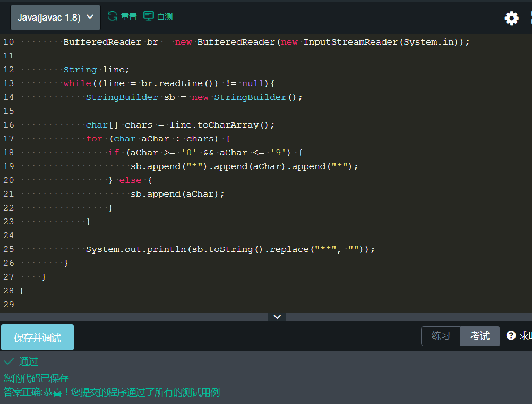Click the 'null' keyword on line 13
This screenshot has width=532, height=404.
(253, 83)
